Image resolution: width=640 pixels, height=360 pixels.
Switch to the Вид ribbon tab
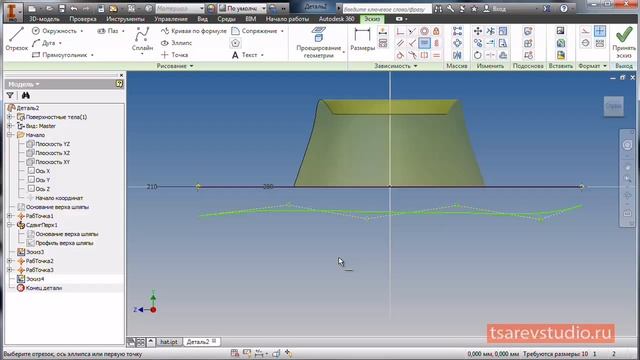pyautogui.click(x=202, y=19)
